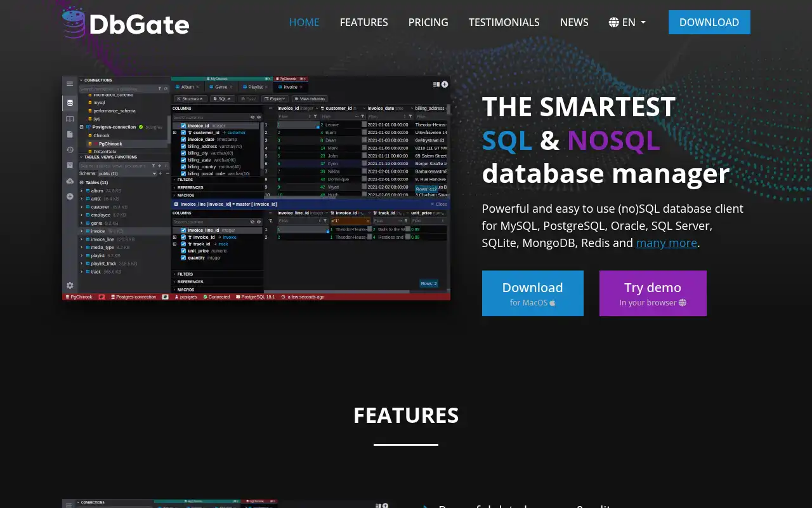Open PRICING in the navigation bar
Image resolution: width=812 pixels, height=508 pixels.
pos(428,22)
